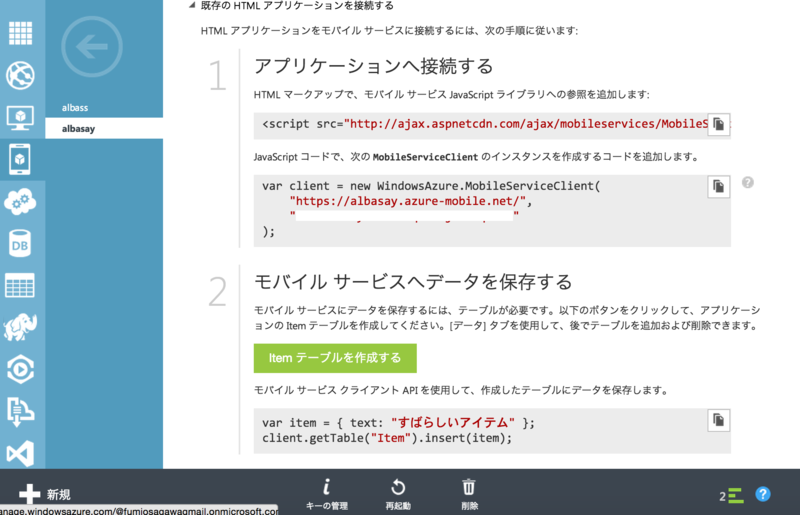Open Web Sites globe icon in sidebar
The height and width of the screenshot is (515, 800).
pyautogui.click(x=20, y=76)
